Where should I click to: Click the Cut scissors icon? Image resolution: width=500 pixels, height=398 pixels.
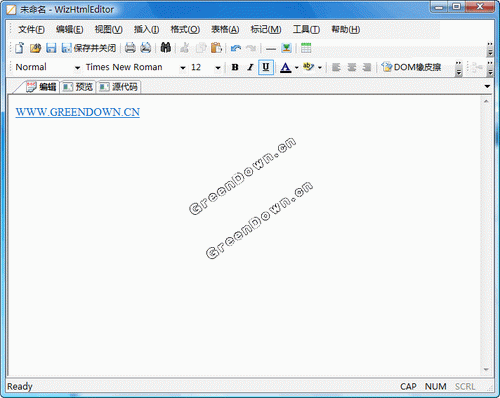point(185,48)
